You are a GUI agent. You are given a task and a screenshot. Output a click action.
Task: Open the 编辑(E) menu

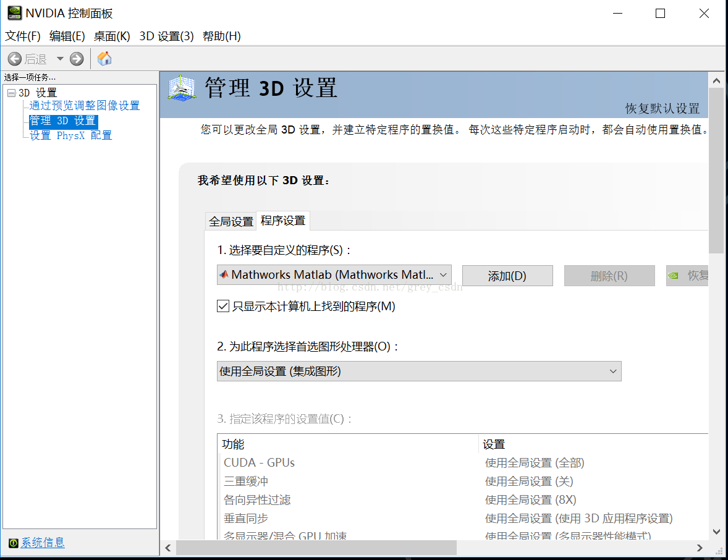pyautogui.click(x=67, y=36)
